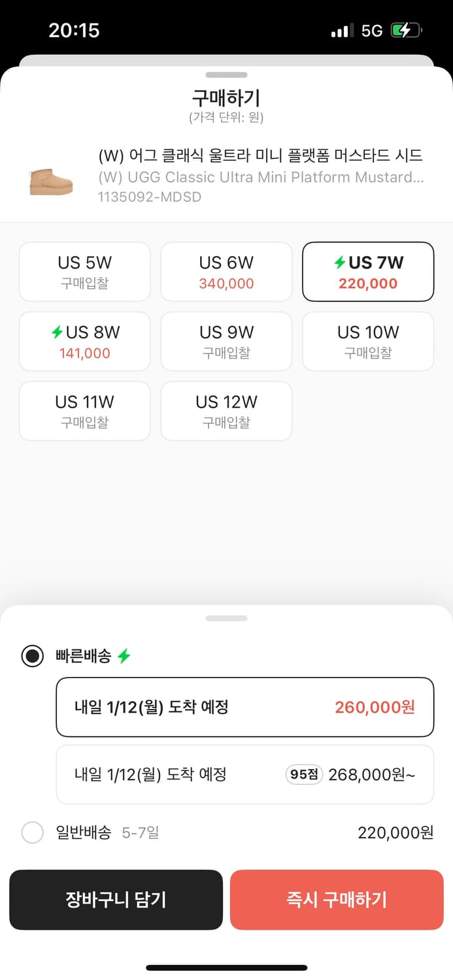Choose the US 12W size option
453x980 pixels.
point(226,411)
